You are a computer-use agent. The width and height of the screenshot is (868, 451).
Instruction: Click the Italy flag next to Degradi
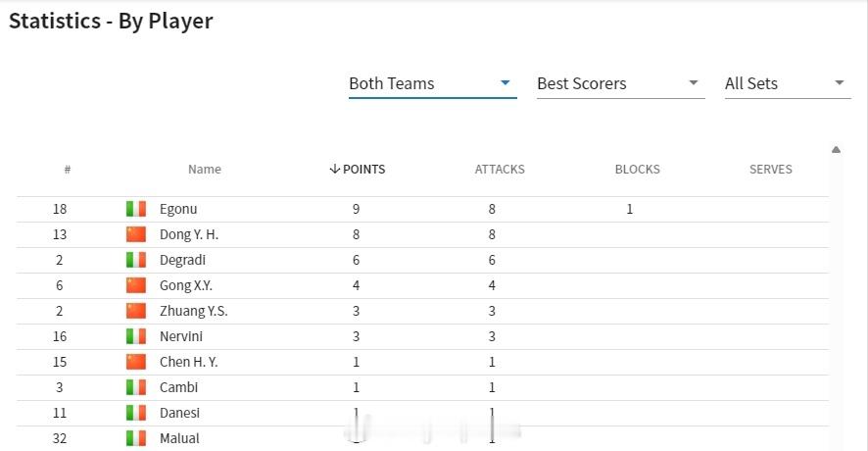[136, 260]
